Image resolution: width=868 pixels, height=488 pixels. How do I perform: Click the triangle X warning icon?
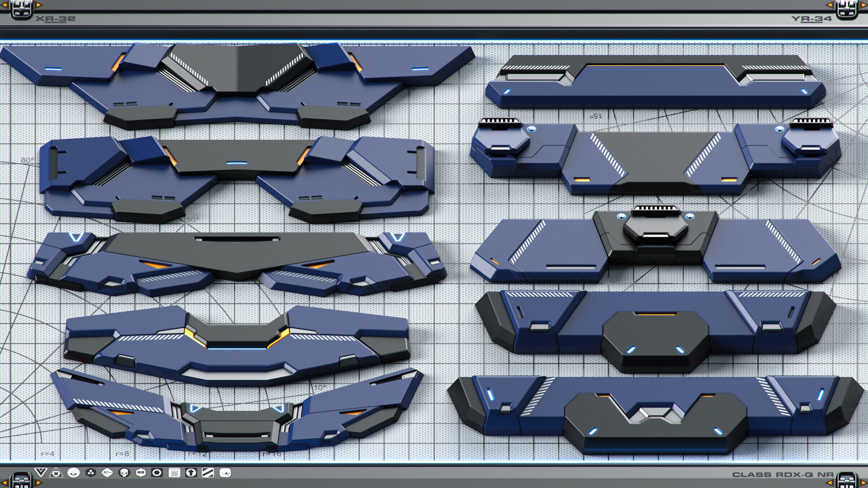[x=56, y=473]
